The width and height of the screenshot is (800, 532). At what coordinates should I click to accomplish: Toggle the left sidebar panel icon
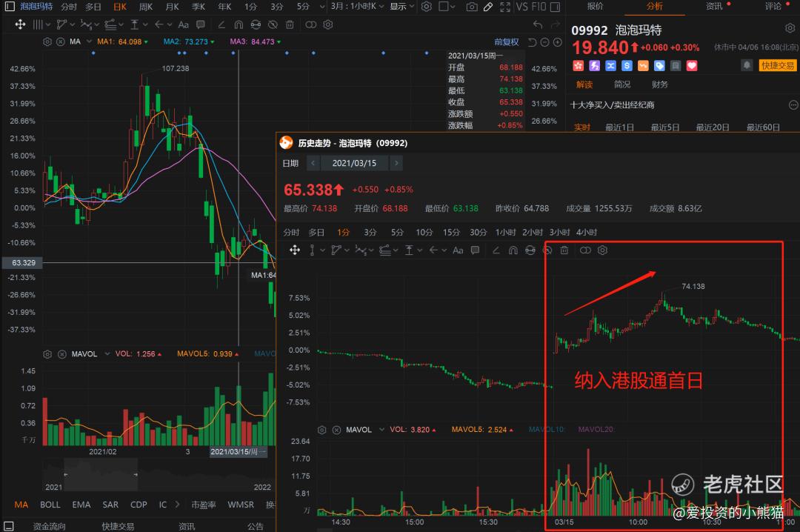click(10, 7)
